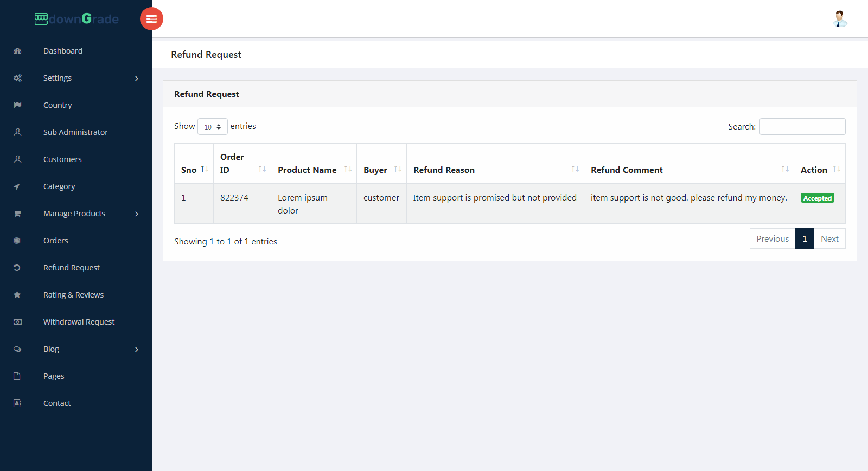Click the Next pagination button
Viewport: 868px width, 471px height.
coord(829,238)
